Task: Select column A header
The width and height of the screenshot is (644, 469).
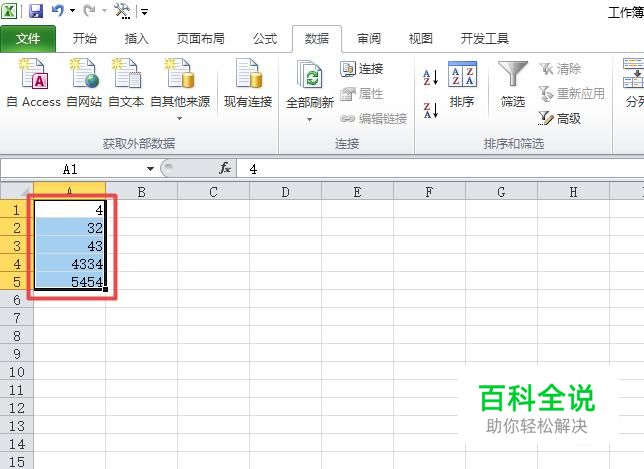Action: pos(69,191)
